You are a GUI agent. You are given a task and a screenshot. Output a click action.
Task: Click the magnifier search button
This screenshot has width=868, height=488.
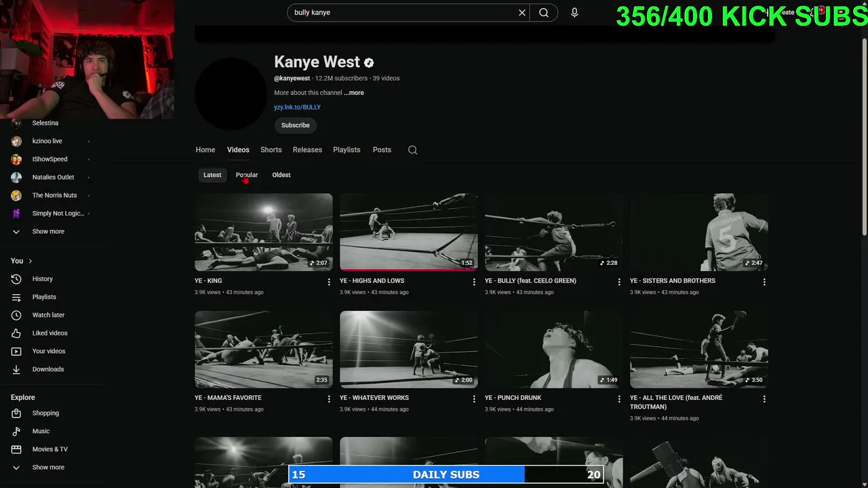click(x=544, y=12)
